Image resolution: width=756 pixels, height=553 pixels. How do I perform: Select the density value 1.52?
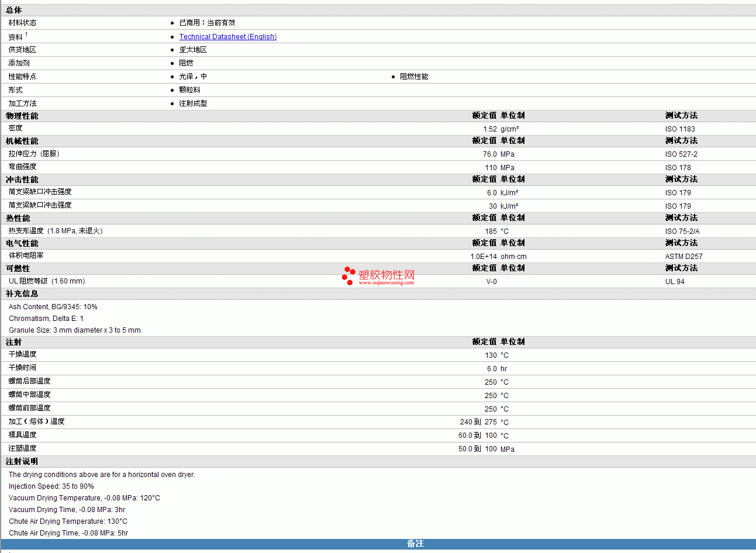click(x=490, y=129)
